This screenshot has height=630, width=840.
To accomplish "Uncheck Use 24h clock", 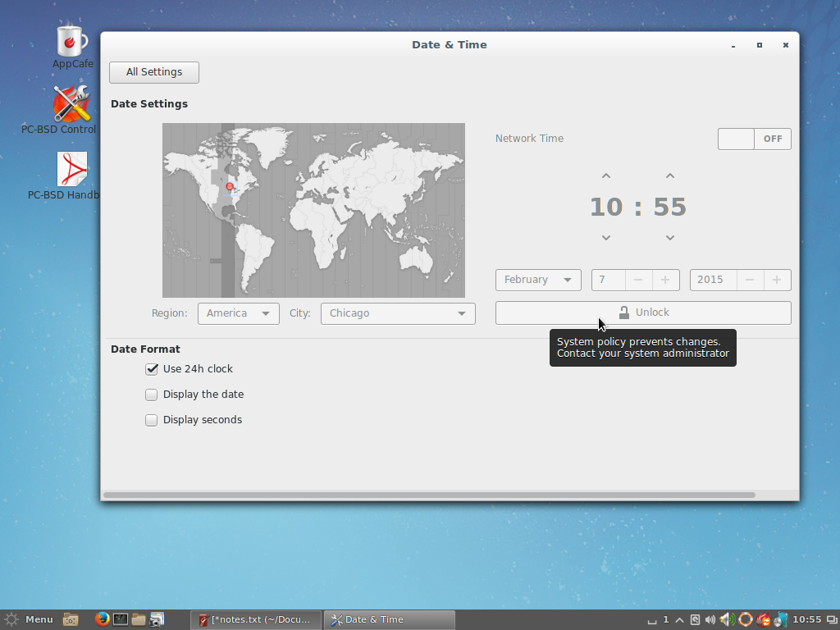I will pos(152,369).
